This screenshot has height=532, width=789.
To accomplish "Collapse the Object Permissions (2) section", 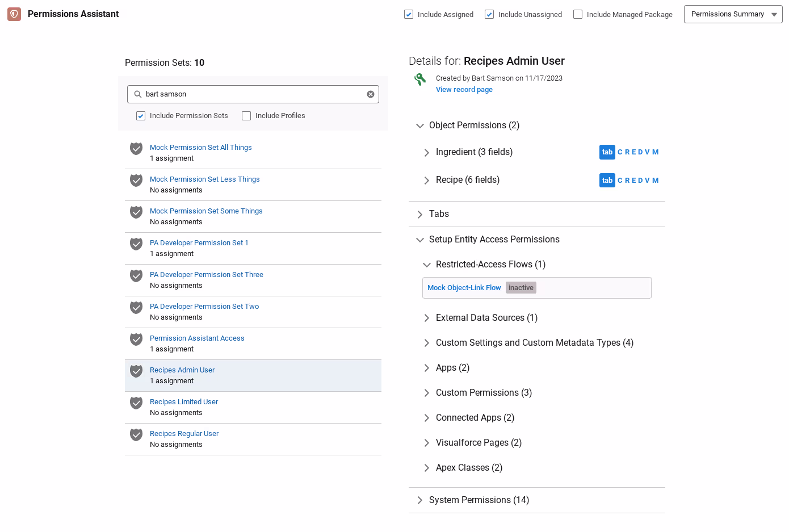I will pos(474,125).
